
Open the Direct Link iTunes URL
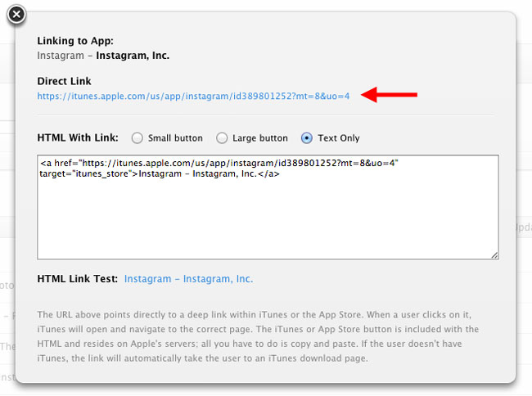point(193,97)
